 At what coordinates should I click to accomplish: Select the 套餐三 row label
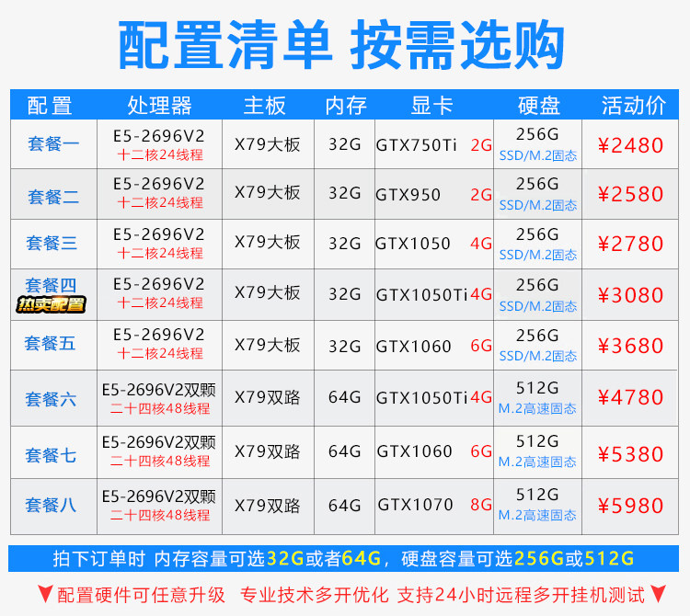[x=52, y=243]
